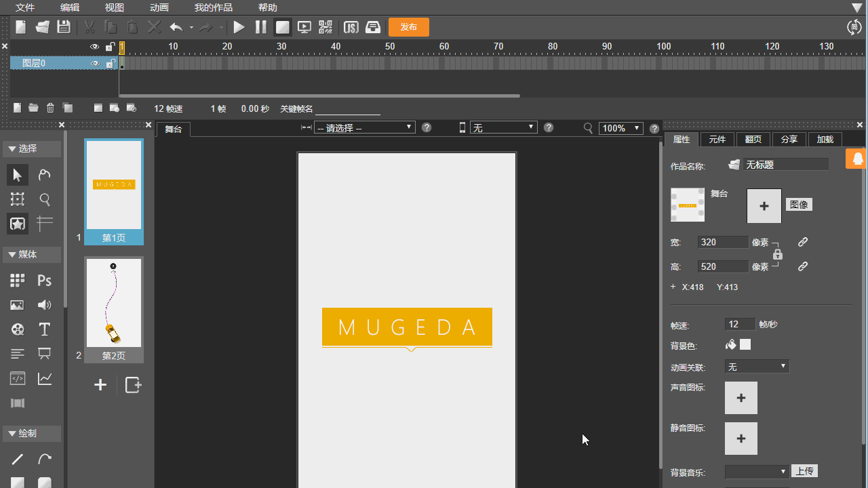Switch to the 翻页 tab
This screenshot has height=488, width=868.
point(753,140)
